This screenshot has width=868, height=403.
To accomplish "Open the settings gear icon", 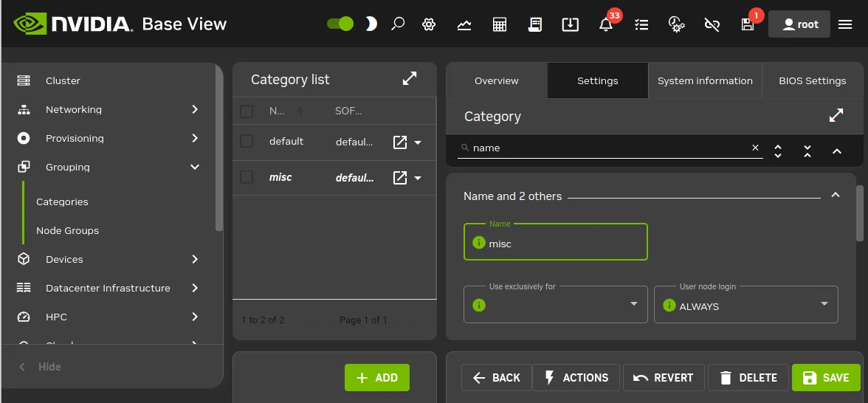I will point(428,24).
